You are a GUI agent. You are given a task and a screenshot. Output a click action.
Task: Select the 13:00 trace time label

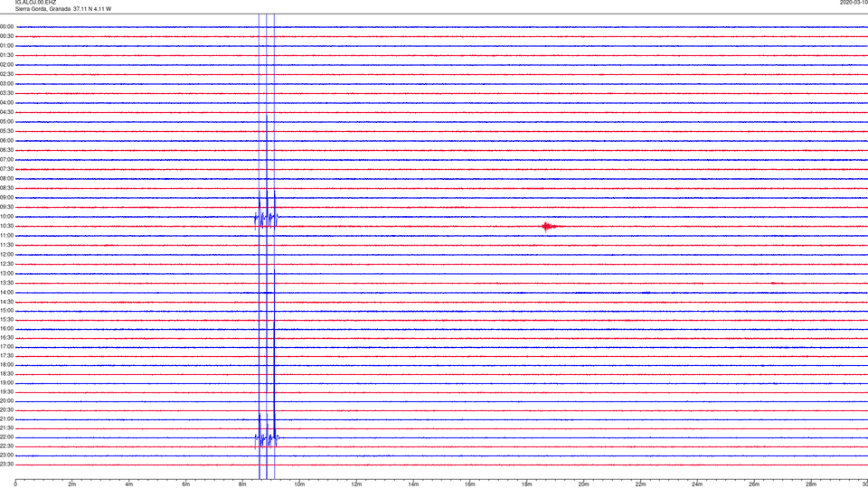click(6, 273)
